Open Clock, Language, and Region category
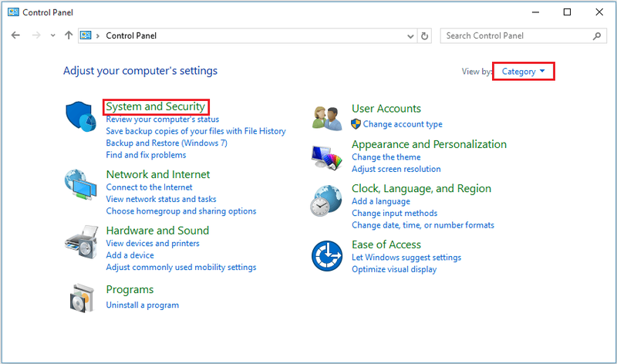617x364 pixels. [x=421, y=189]
